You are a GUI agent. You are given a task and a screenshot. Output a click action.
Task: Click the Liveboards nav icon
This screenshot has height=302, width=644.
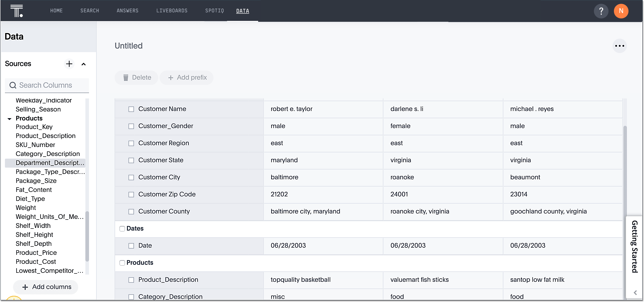(x=171, y=11)
